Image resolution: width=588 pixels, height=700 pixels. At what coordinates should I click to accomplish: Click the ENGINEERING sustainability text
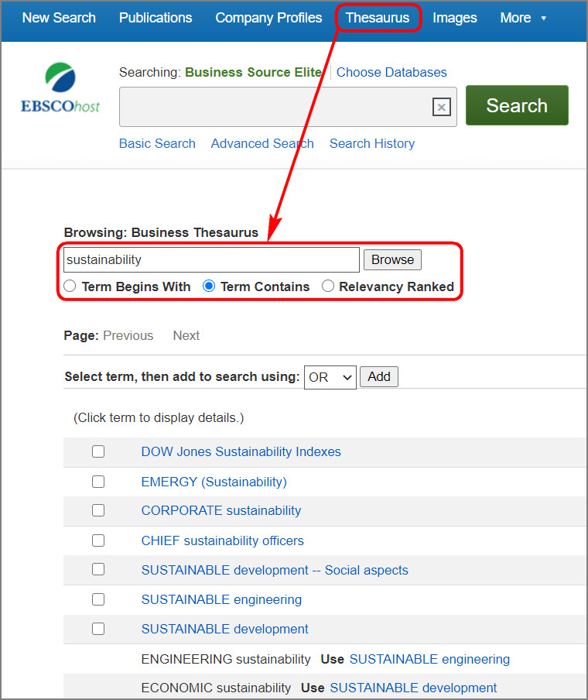[x=226, y=660]
